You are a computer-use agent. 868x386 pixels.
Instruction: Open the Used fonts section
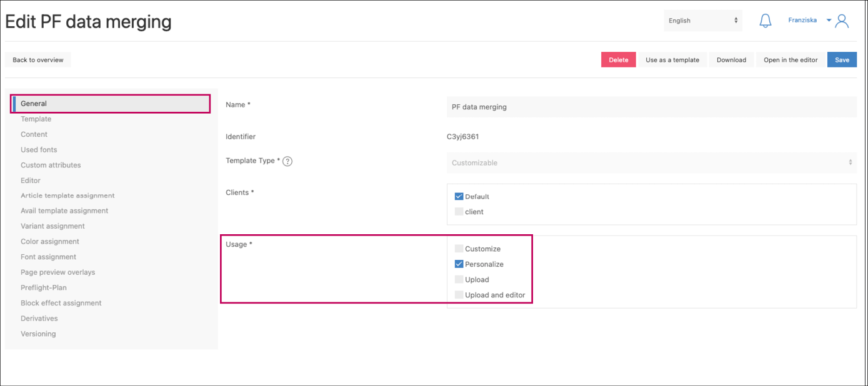pos(39,150)
